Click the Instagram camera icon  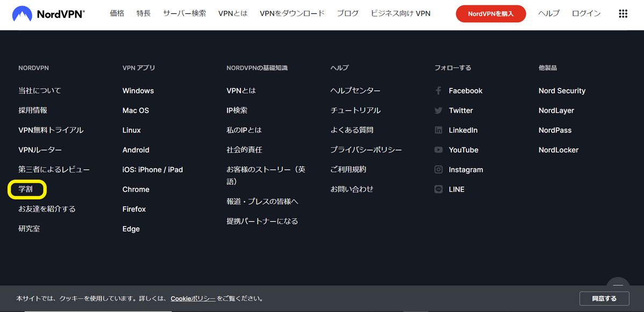click(438, 169)
